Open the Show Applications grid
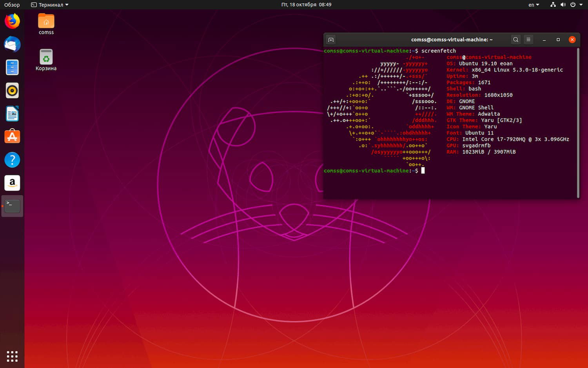Image resolution: width=588 pixels, height=368 pixels. (x=12, y=356)
